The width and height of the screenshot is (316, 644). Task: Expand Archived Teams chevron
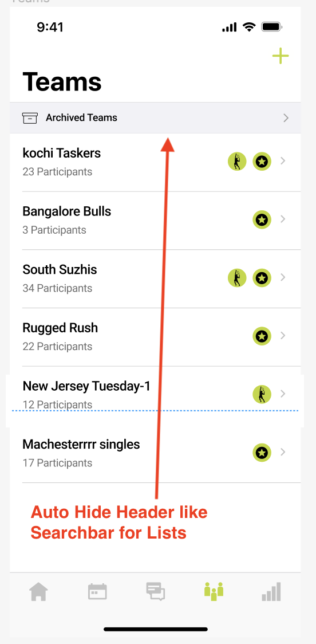286,118
